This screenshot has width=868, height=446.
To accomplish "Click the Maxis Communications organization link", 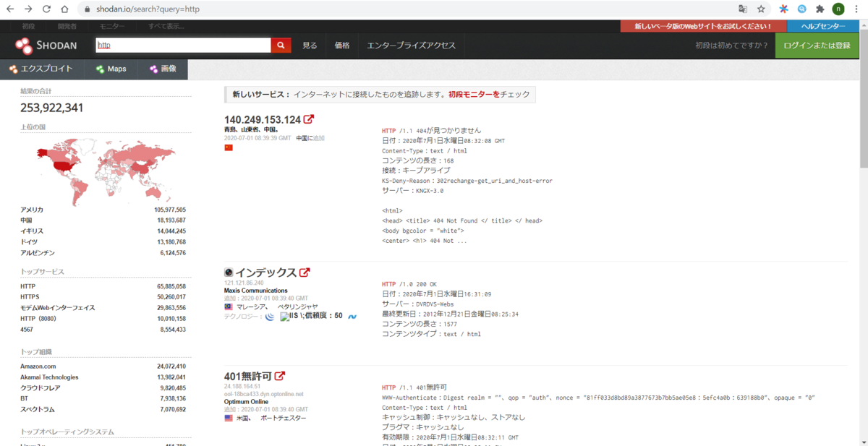I will (255, 291).
